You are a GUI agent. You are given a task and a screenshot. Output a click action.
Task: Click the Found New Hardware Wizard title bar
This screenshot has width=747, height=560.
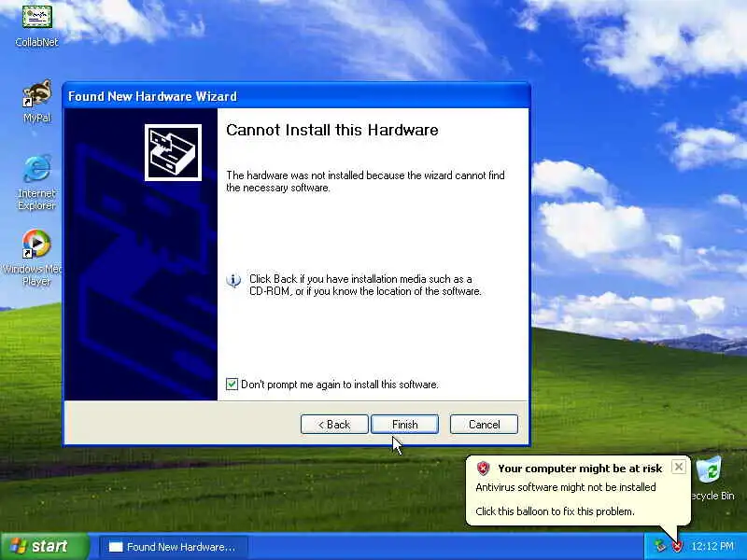[296, 96]
